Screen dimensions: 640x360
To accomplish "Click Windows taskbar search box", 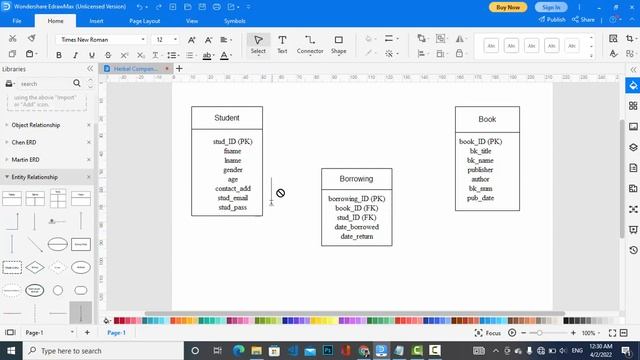I will click(104, 351).
